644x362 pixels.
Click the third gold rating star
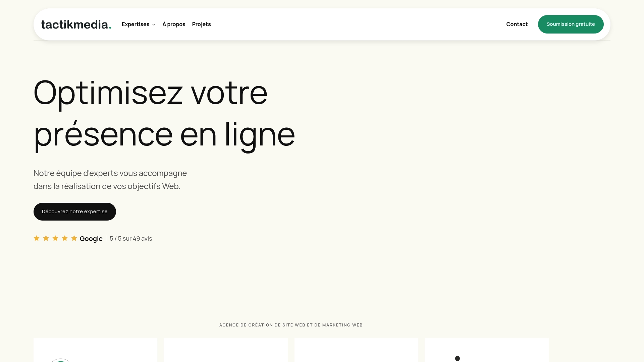coord(55,238)
